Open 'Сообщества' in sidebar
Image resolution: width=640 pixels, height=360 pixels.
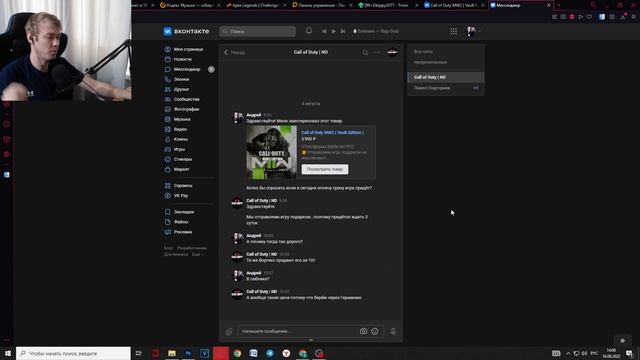pyautogui.click(x=187, y=99)
